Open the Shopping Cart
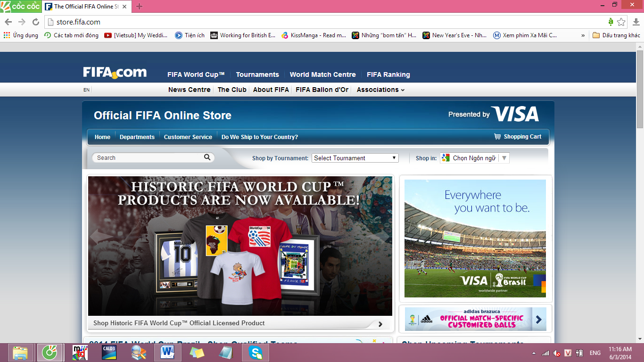Screen dimensions: 644x362 click(x=518, y=137)
